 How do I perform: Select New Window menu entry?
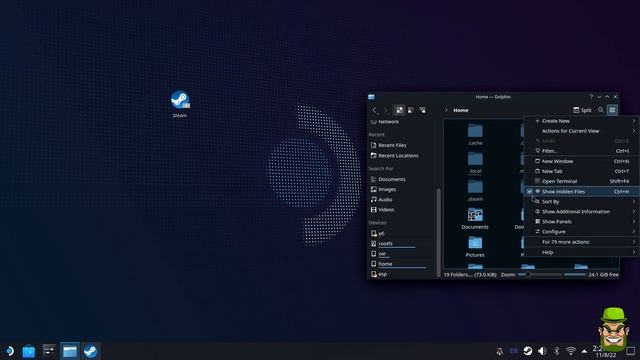pyautogui.click(x=582, y=161)
